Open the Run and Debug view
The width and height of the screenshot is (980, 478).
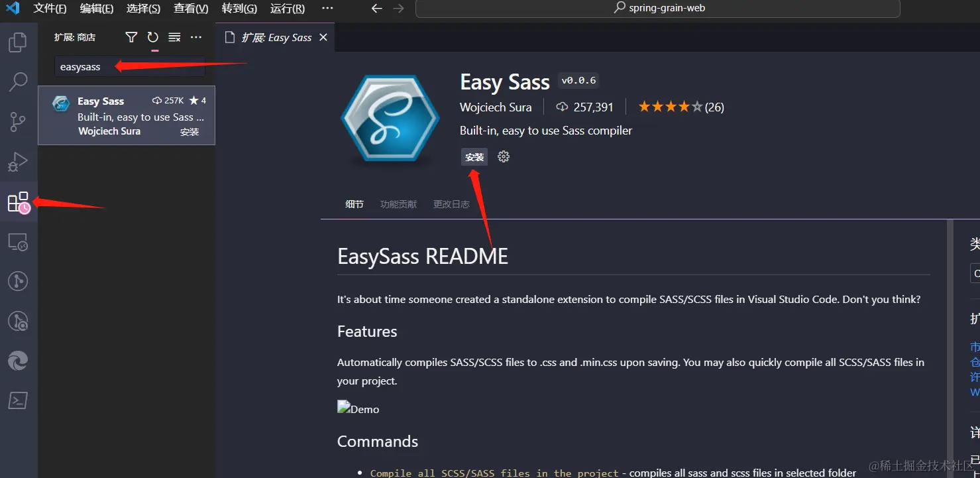(x=17, y=162)
